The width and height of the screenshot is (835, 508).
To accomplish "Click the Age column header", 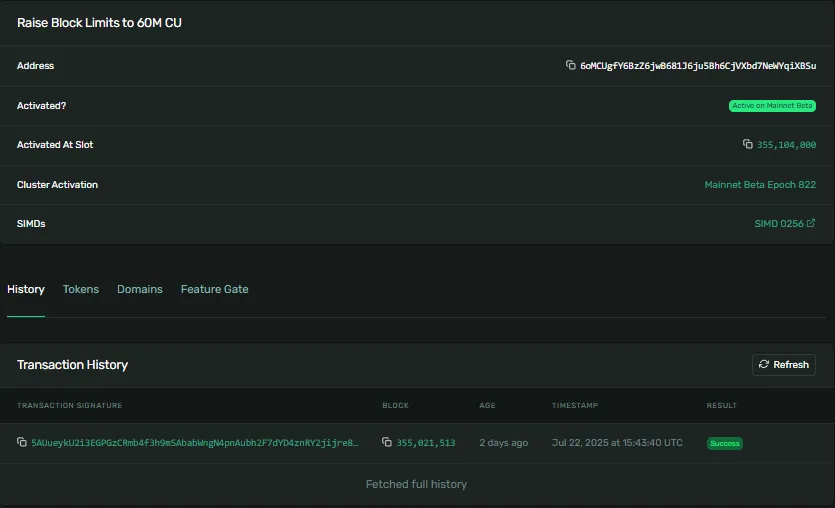I will pos(487,405).
